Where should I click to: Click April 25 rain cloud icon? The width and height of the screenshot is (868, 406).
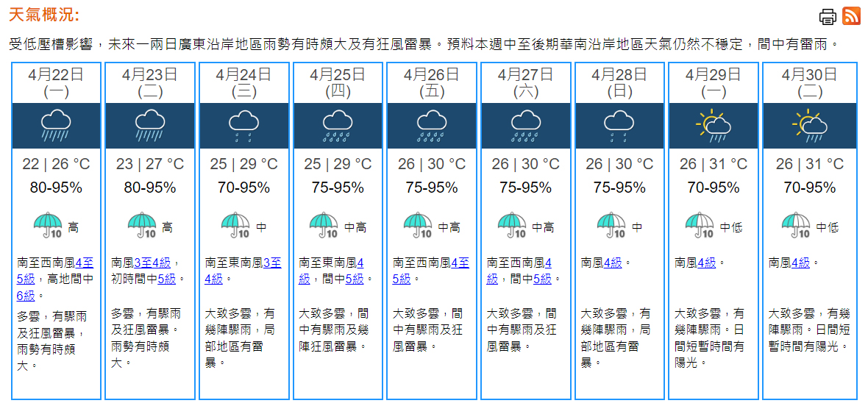coord(338,125)
